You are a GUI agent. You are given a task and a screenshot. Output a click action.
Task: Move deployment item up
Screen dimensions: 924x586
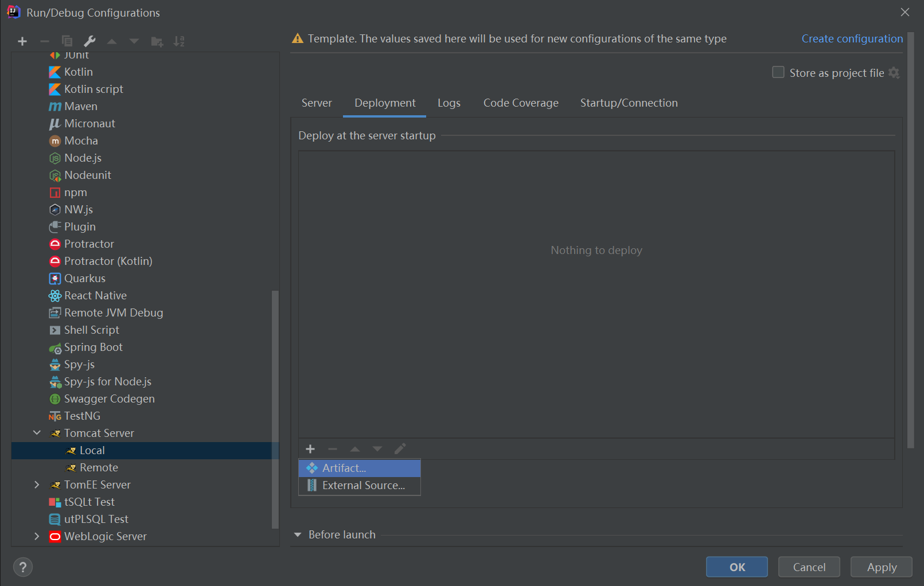click(x=355, y=449)
